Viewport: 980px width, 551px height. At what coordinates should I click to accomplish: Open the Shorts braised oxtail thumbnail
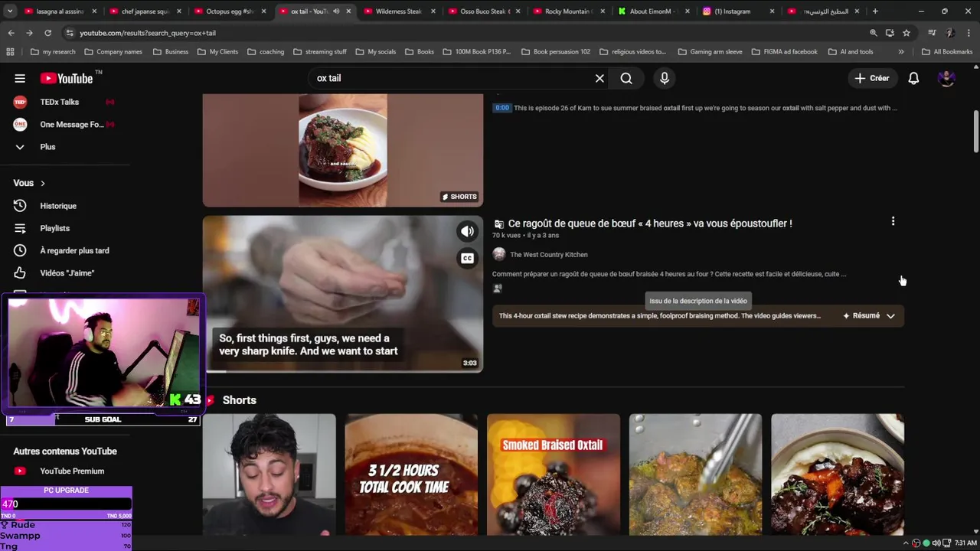(x=343, y=150)
